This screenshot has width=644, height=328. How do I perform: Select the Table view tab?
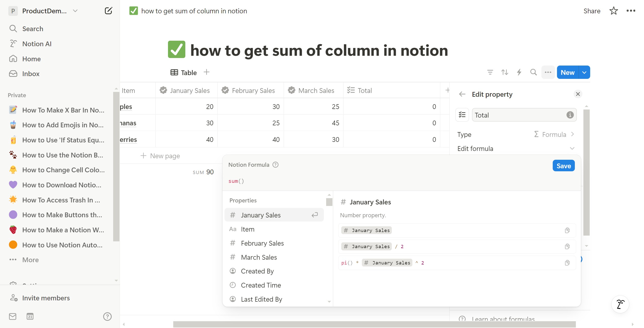[x=184, y=73]
